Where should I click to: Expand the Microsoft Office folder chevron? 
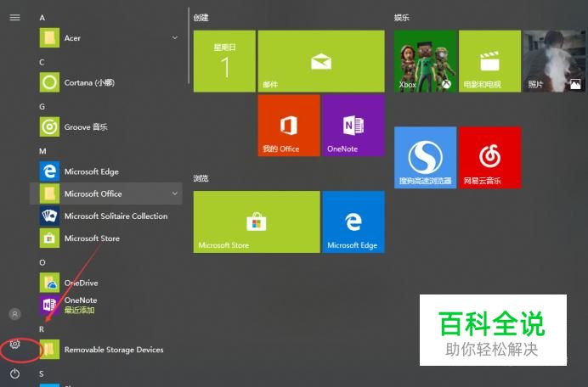[x=175, y=193]
